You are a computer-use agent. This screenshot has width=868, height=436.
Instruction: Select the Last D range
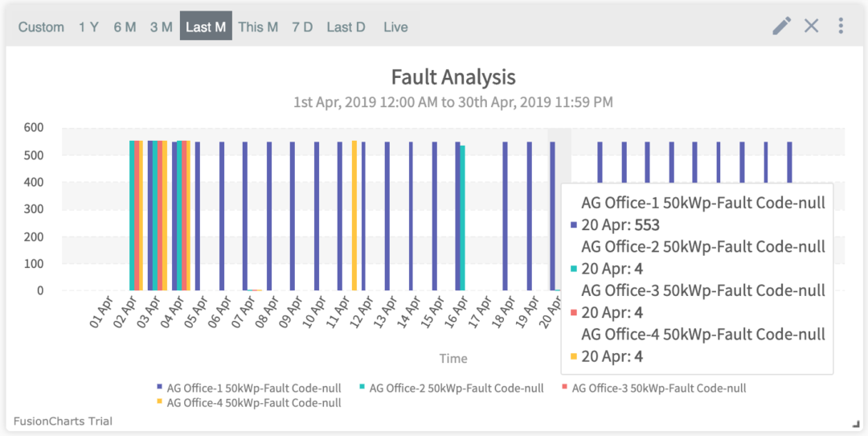346,27
